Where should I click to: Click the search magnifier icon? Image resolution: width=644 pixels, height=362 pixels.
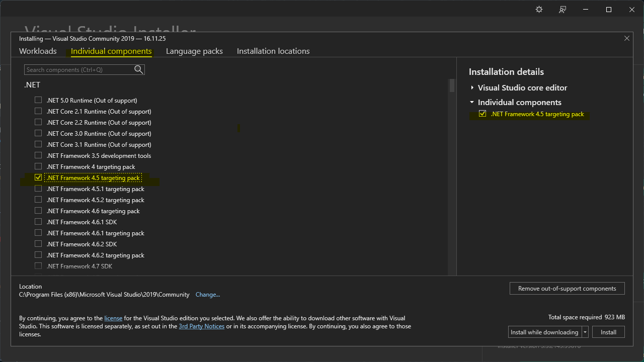pyautogui.click(x=139, y=70)
